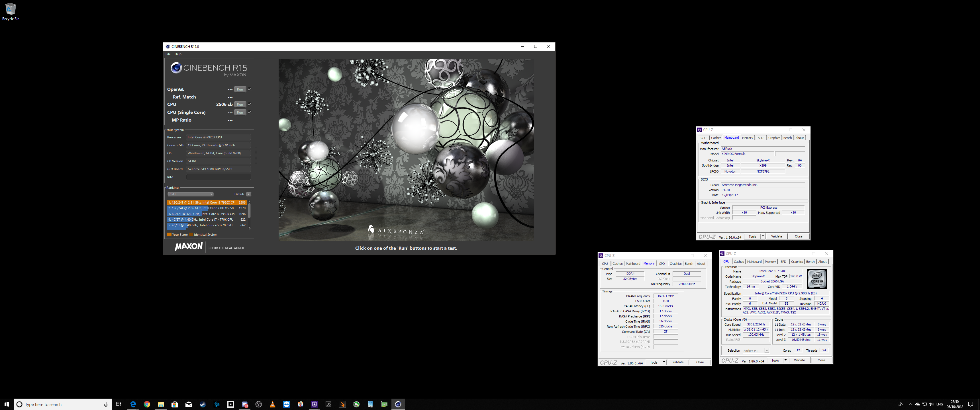The width and height of the screenshot is (980, 410).
Task: Launch Google Chrome from the taskbar
Action: point(147,404)
